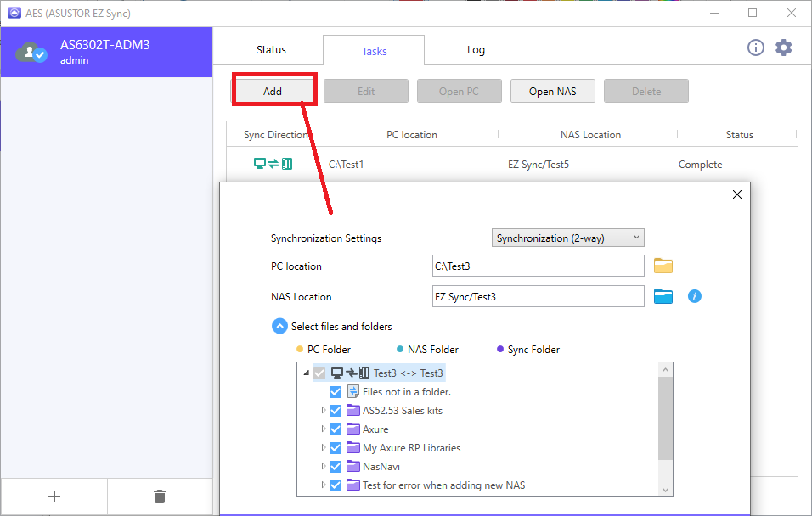The image size is (812, 516).
Task: Select AS6302T-ADM3 NAS in sidebar
Action: (107, 53)
